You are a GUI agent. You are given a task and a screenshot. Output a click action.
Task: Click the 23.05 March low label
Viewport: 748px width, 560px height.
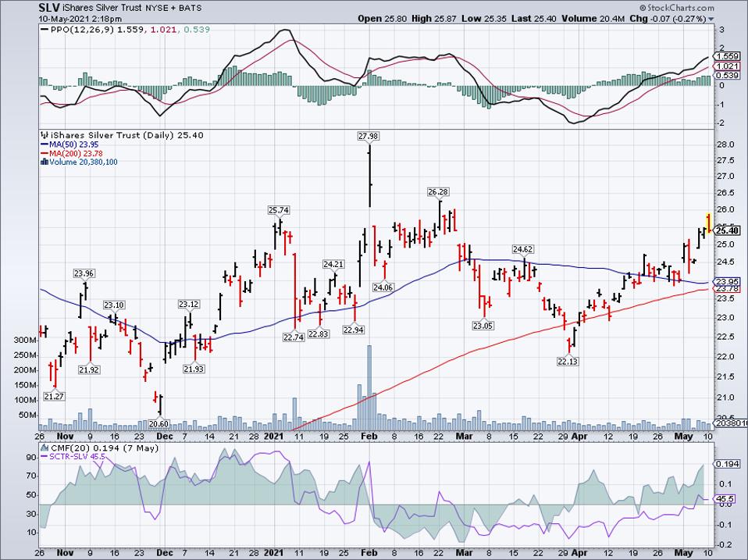tap(483, 326)
